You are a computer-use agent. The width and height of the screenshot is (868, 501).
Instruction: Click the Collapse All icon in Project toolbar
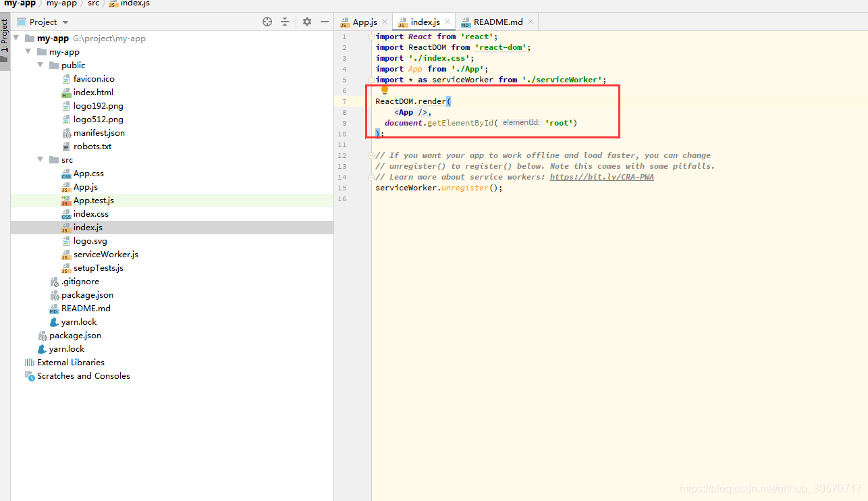(284, 22)
